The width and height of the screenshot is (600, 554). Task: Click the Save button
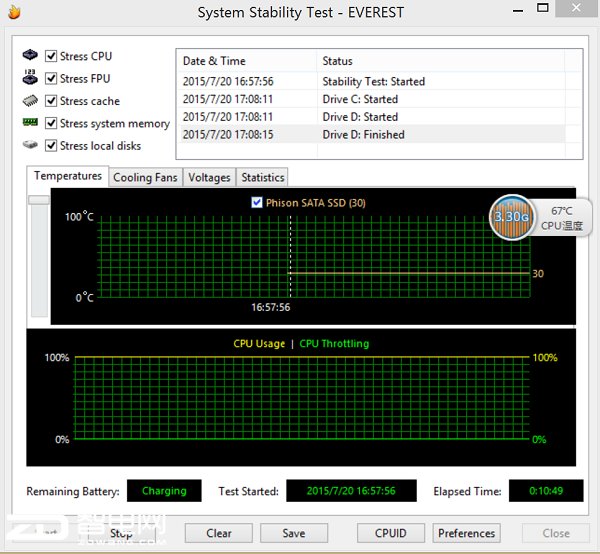(x=294, y=533)
